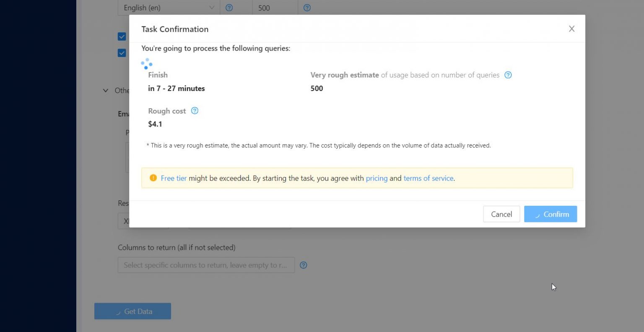Click help icon next to usage estimate
This screenshot has width=644, height=332.
(x=508, y=75)
